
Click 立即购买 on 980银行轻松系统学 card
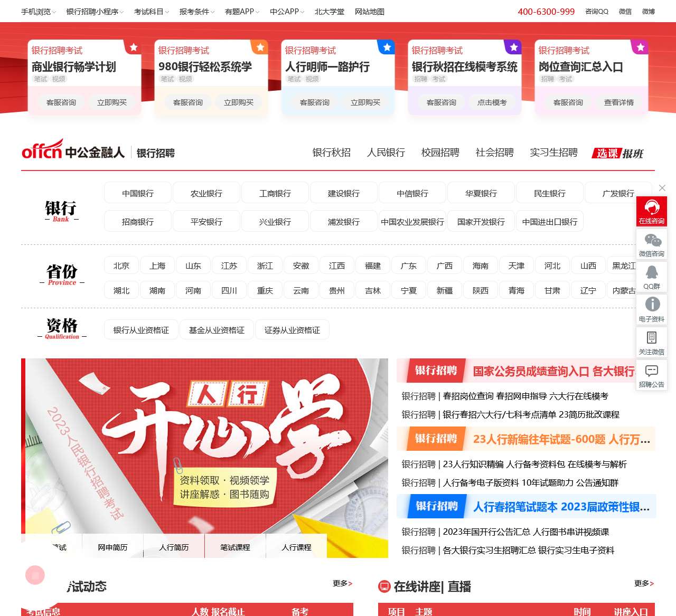pyautogui.click(x=239, y=102)
